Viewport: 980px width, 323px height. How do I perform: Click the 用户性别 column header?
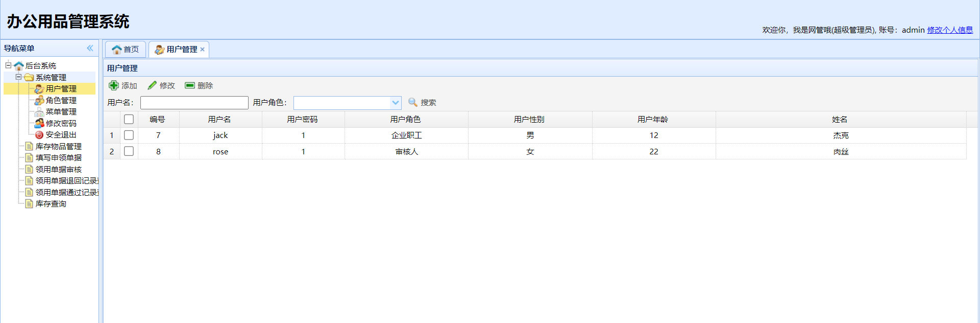[529, 119]
